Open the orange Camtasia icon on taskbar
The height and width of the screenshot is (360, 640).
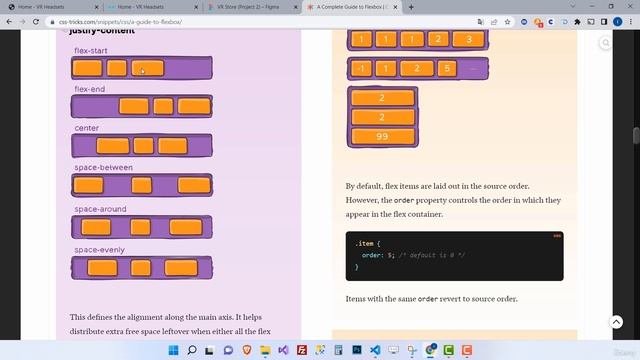coord(467,350)
